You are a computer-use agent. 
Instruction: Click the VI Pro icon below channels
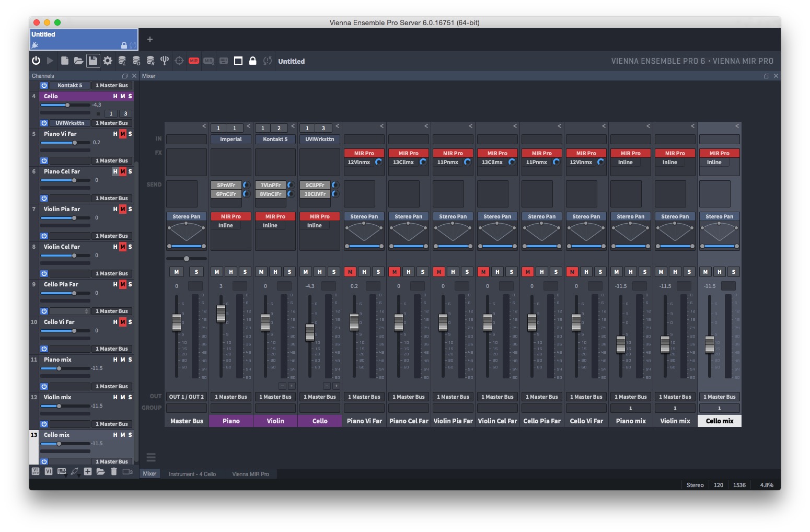click(x=36, y=471)
